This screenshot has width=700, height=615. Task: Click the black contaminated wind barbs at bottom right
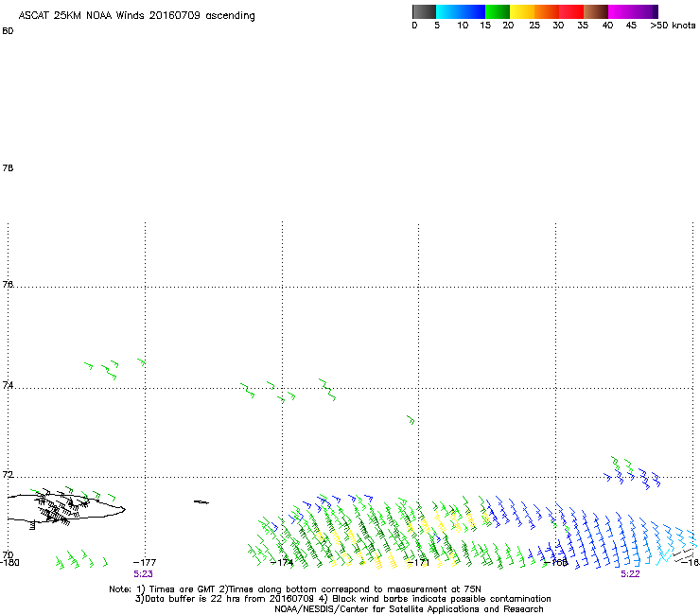point(684,555)
